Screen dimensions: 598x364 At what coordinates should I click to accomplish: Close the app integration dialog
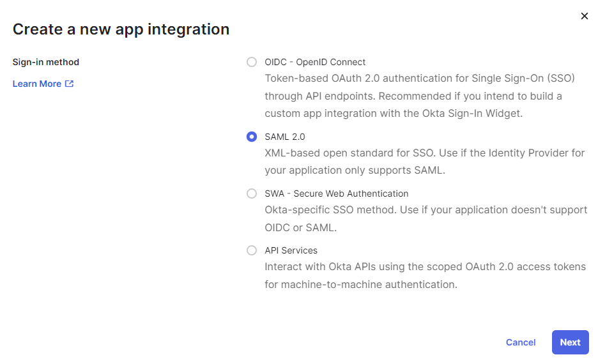(x=585, y=16)
